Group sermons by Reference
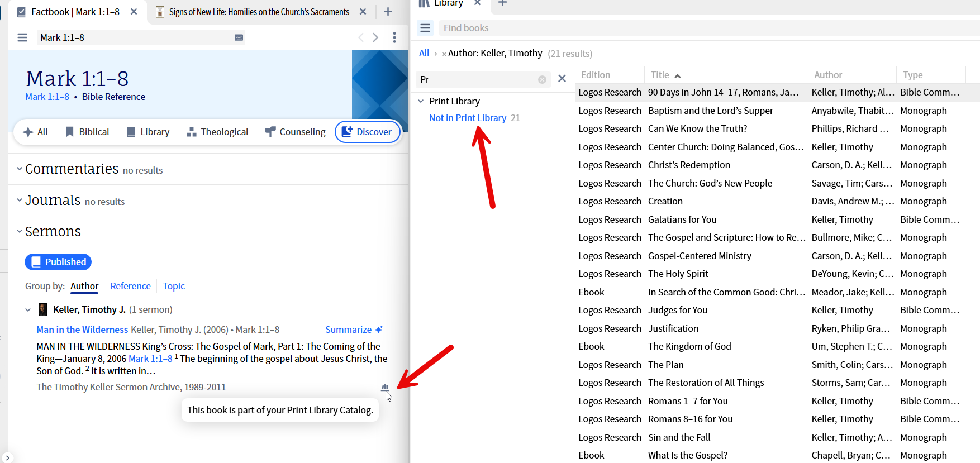The width and height of the screenshot is (980, 463). coord(131,286)
